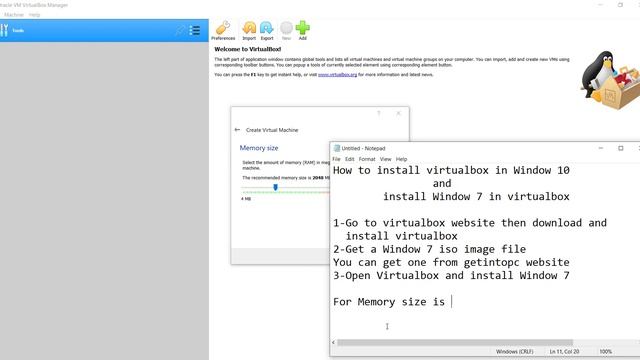Image resolution: width=640 pixels, height=360 pixels.
Task: Click the line 'You can get one from getintopc website'
Action: (x=451, y=262)
